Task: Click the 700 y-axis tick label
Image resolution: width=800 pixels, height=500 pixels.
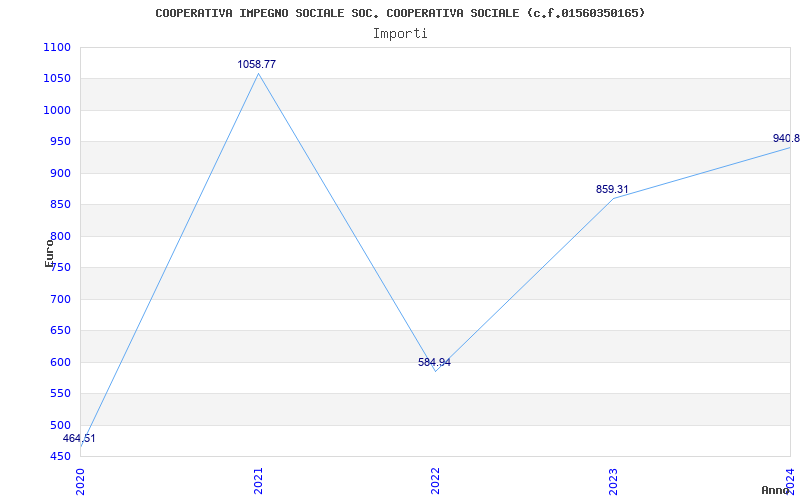Action: coord(60,299)
